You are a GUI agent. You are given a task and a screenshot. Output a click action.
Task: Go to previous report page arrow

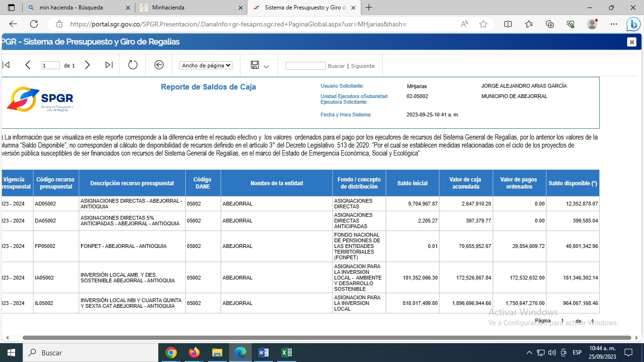[x=28, y=65]
